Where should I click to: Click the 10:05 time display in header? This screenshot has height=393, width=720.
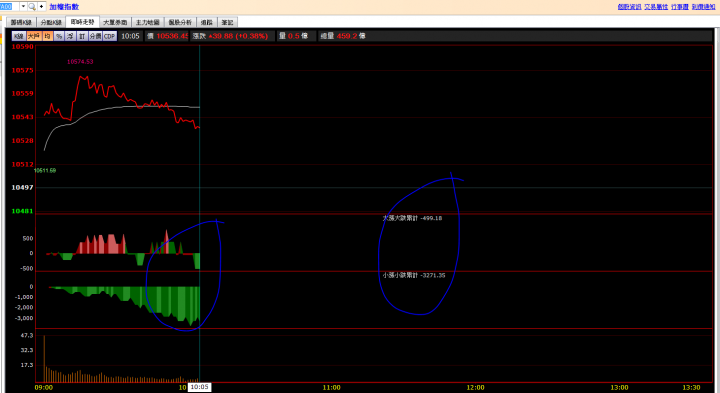click(x=130, y=36)
